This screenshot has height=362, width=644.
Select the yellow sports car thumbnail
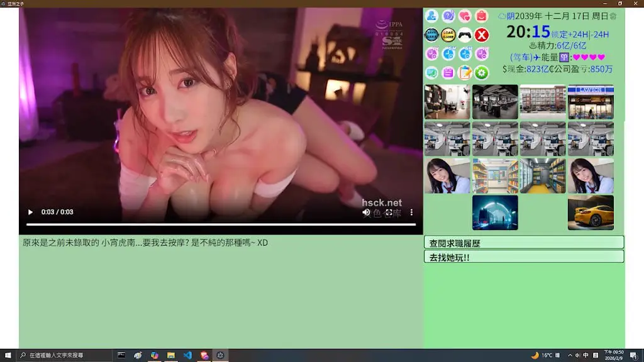591,212
